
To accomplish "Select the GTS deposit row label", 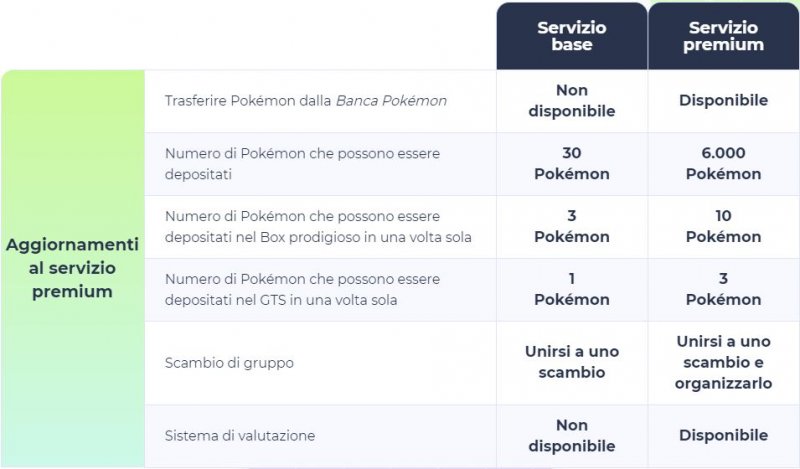I will pyautogui.click(x=302, y=290).
